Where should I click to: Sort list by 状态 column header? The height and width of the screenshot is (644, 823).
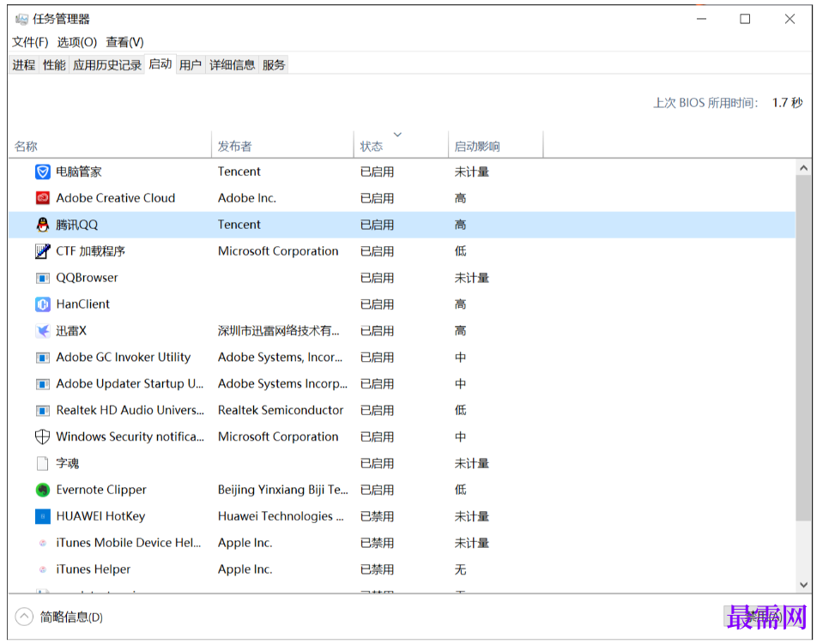point(372,147)
